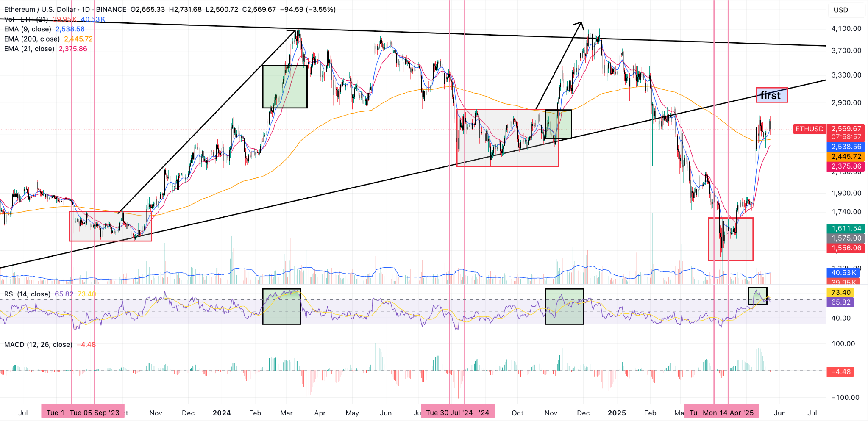
Task: Click the red ETHUSD price tag
Action: (x=810, y=129)
